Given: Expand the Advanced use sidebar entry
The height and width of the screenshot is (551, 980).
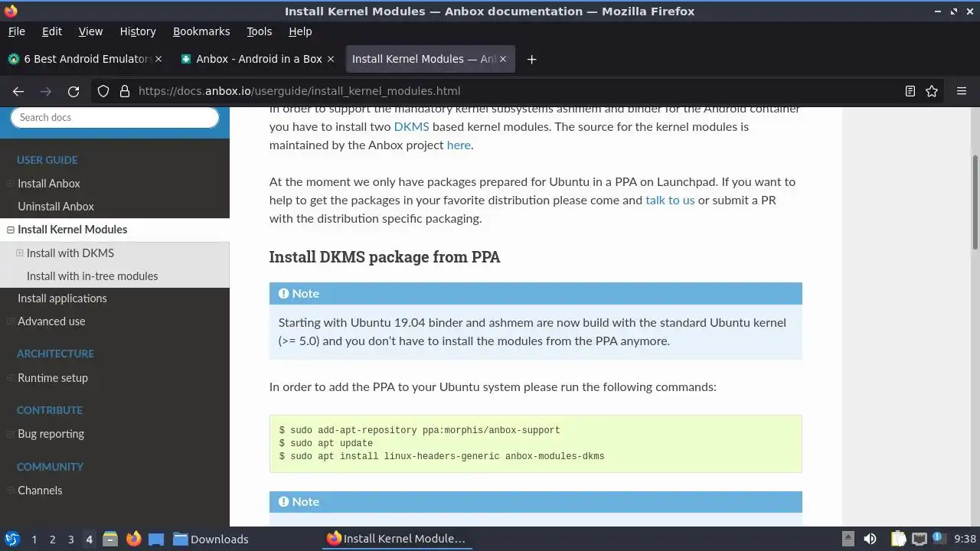Looking at the screenshot, I should (x=10, y=321).
